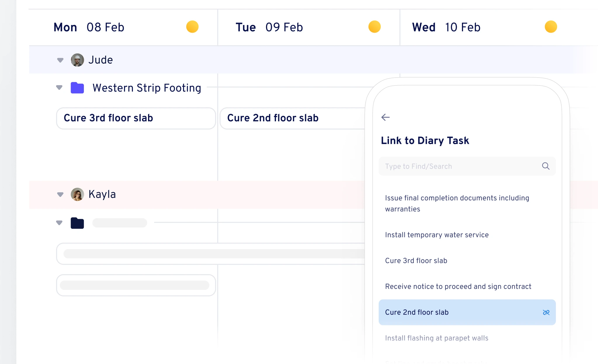Click the sunny weather icon for Mon 08 Feb
This screenshot has height=364, width=598.
[x=192, y=27]
